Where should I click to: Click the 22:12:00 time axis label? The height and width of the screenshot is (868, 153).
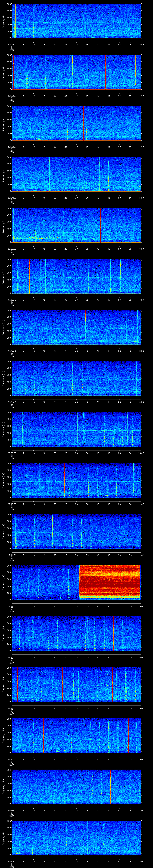(12, 606)
